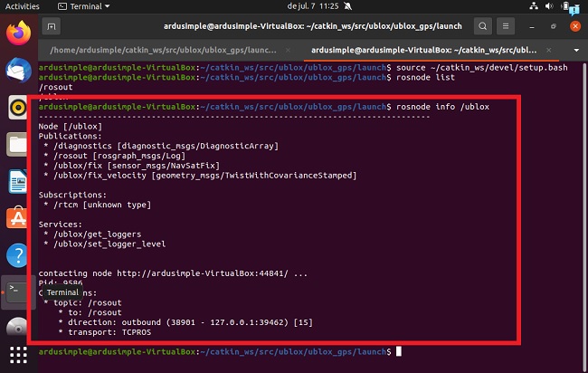Image resolution: width=588 pixels, height=373 pixels.
Task: Click the Activities button
Action: pos(22,6)
